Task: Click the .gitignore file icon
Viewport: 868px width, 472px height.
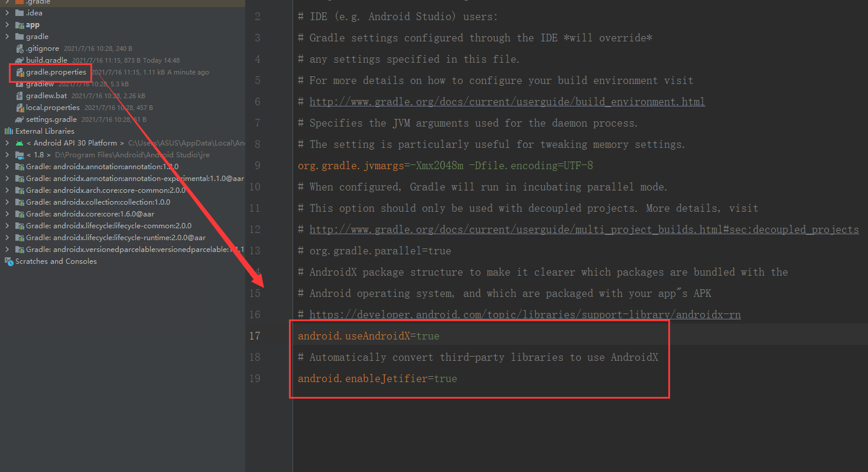Action: pos(20,48)
